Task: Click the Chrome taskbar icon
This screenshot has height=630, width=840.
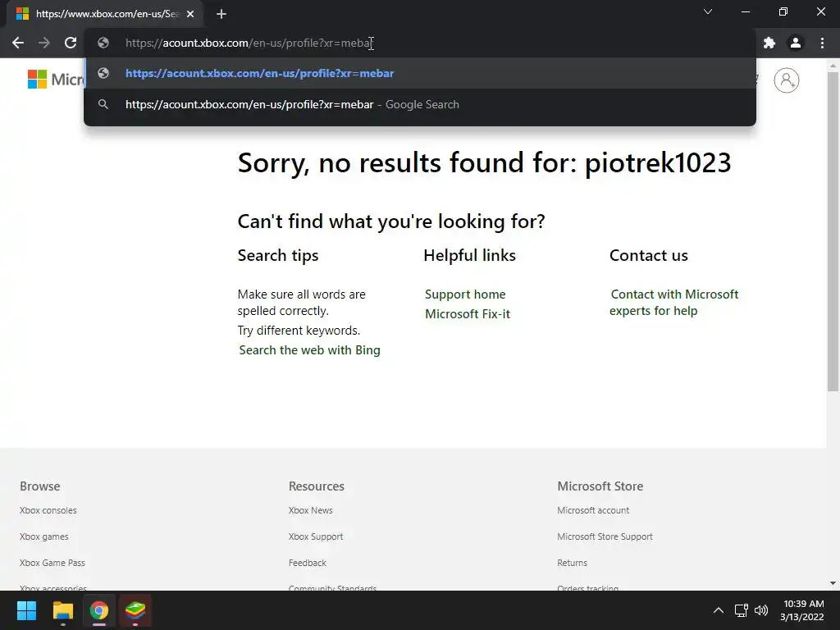Action: coord(99,610)
